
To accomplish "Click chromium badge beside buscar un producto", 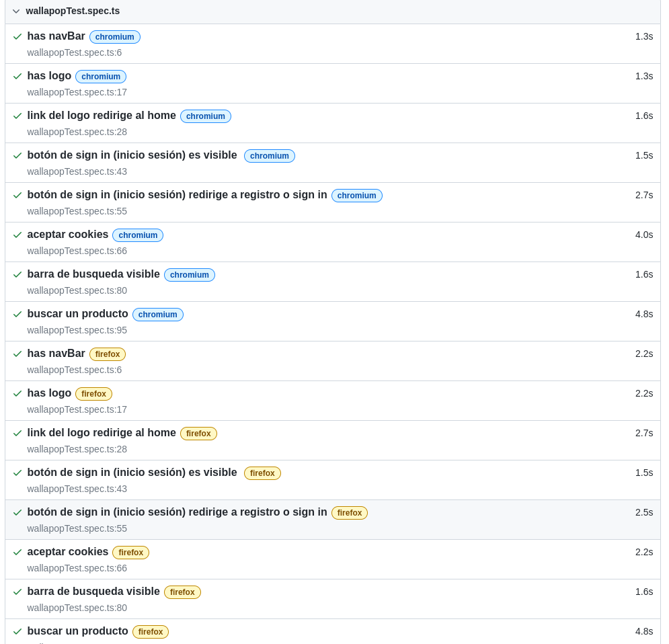I will tap(158, 315).
